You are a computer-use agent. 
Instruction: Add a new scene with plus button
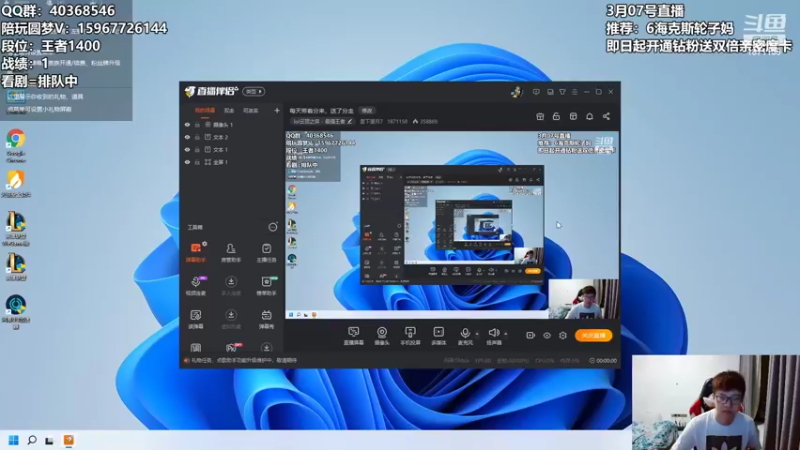coord(277,110)
